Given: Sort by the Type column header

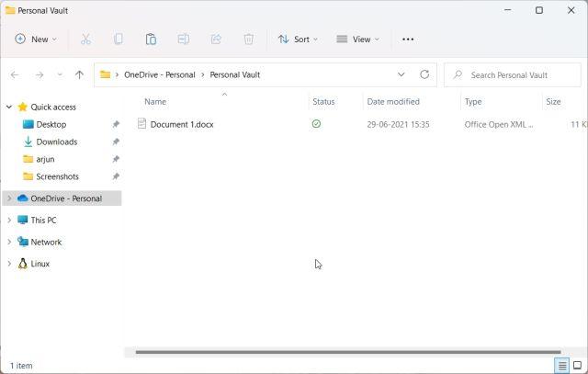Looking at the screenshot, I should pyautogui.click(x=473, y=102).
